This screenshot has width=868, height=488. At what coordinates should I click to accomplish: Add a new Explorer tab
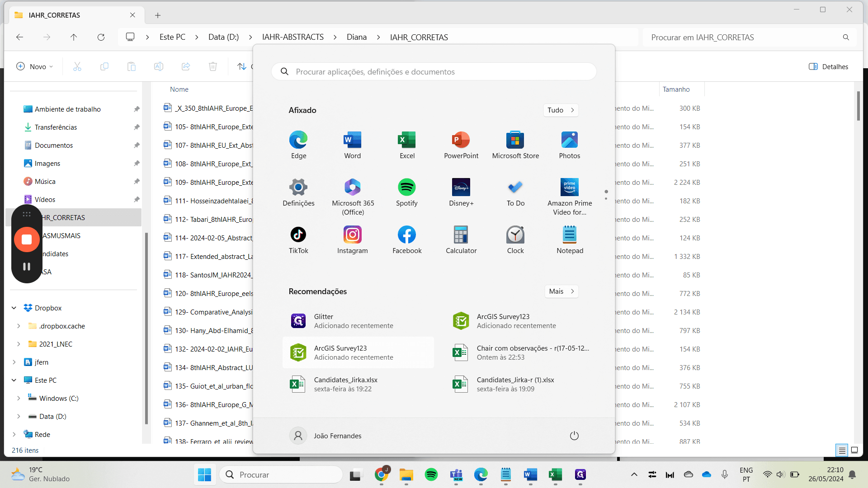pyautogui.click(x=158, y=15)
